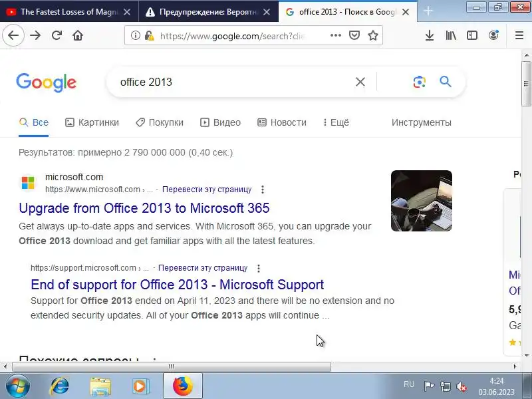
Task: Click the results count text
Action: click(126, 152)
